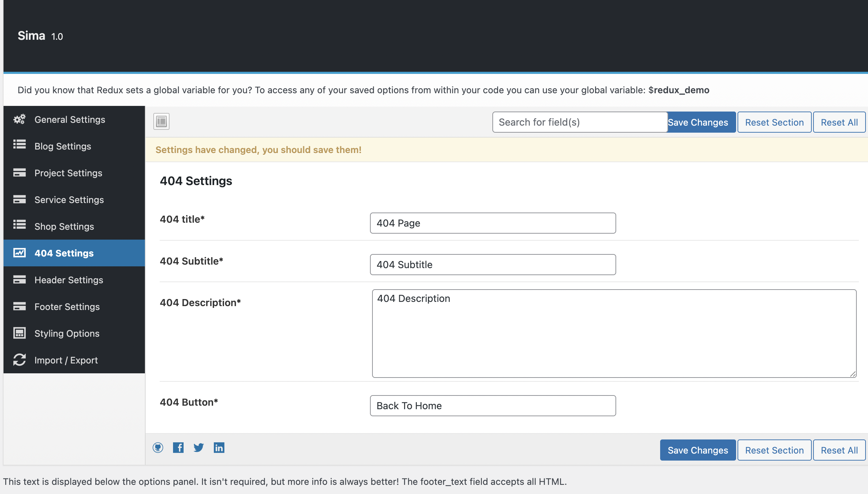The width and height of the screenshot is (868, 494).
Task: Click the 404 title input field
Action: coord(493,223)
